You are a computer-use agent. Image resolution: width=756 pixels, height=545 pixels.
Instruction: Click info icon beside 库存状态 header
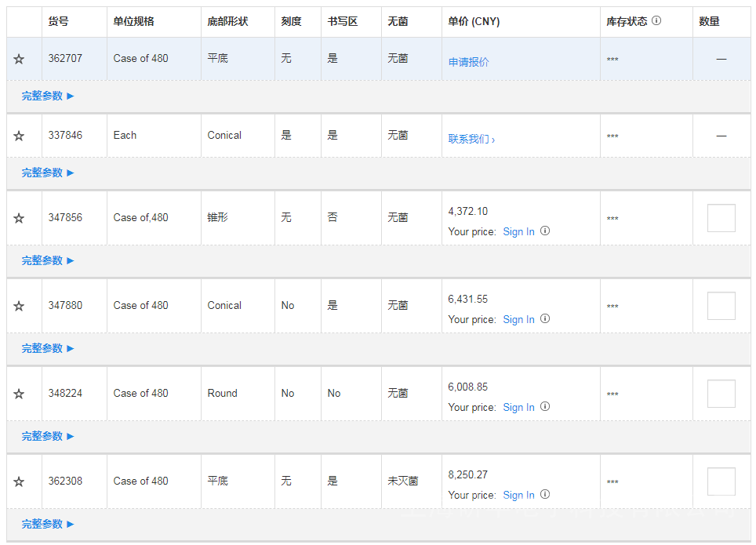656,21
